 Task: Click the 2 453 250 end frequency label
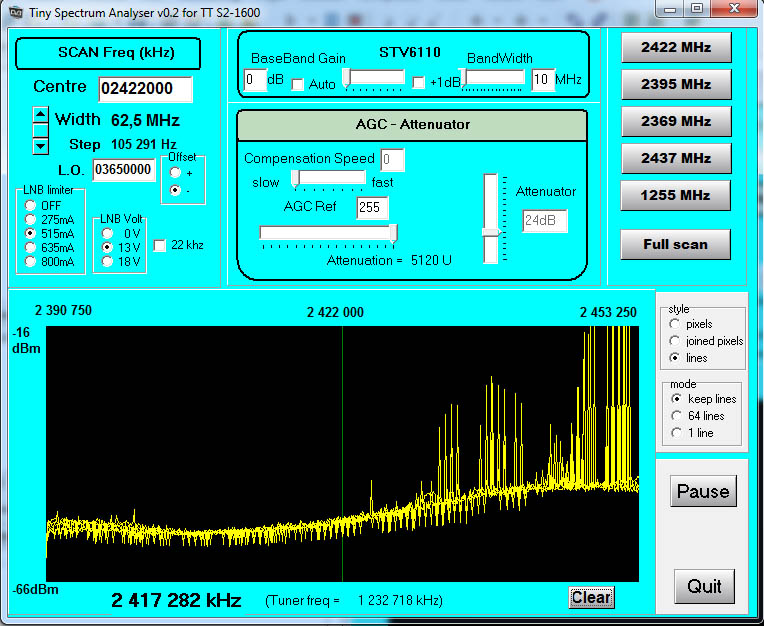point(608,312)
